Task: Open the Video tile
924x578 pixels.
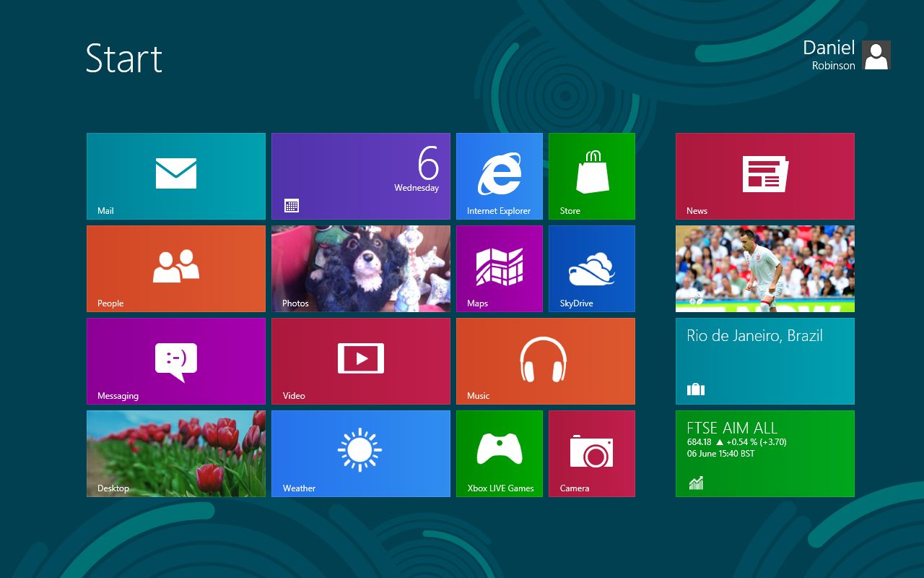Action: coord(361,361)
